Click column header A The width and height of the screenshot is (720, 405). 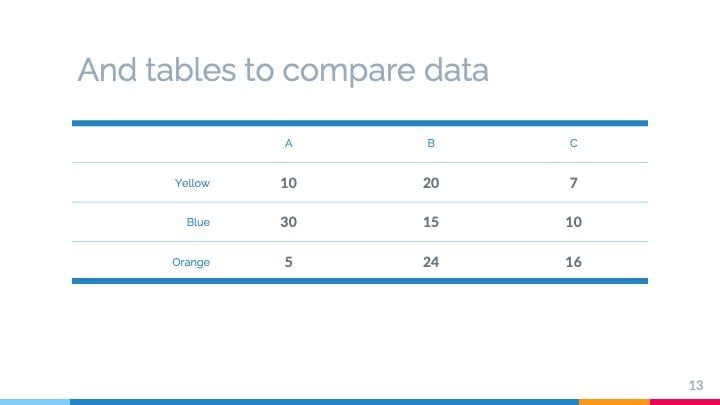[x=288, y=143]
